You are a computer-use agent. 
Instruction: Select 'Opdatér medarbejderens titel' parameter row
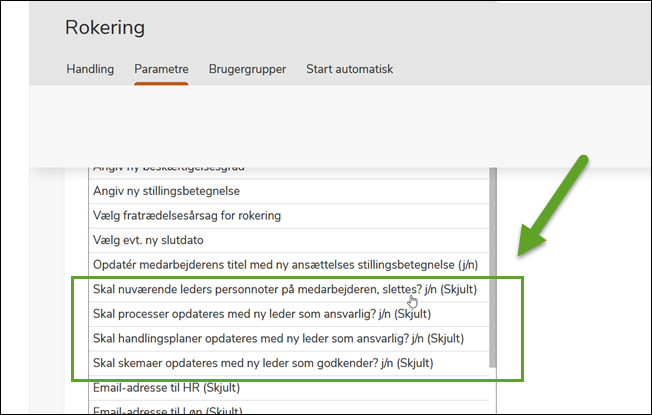pos(280,265)
